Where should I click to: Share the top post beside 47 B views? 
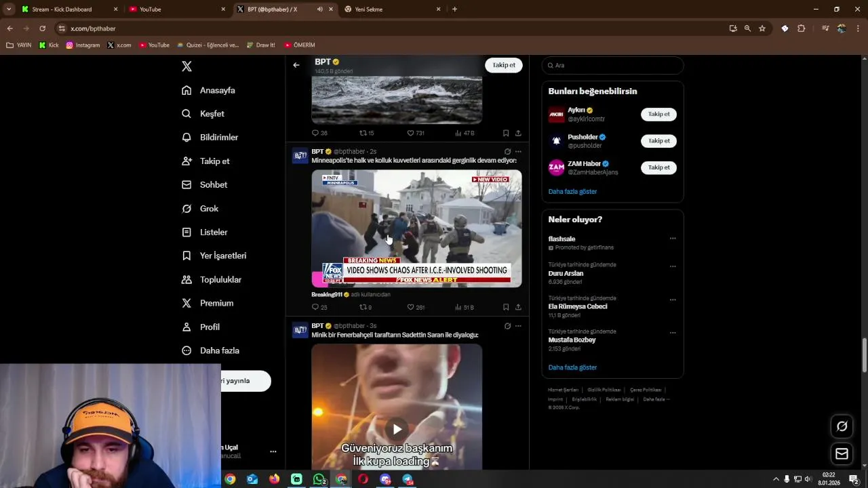(518, 134)
